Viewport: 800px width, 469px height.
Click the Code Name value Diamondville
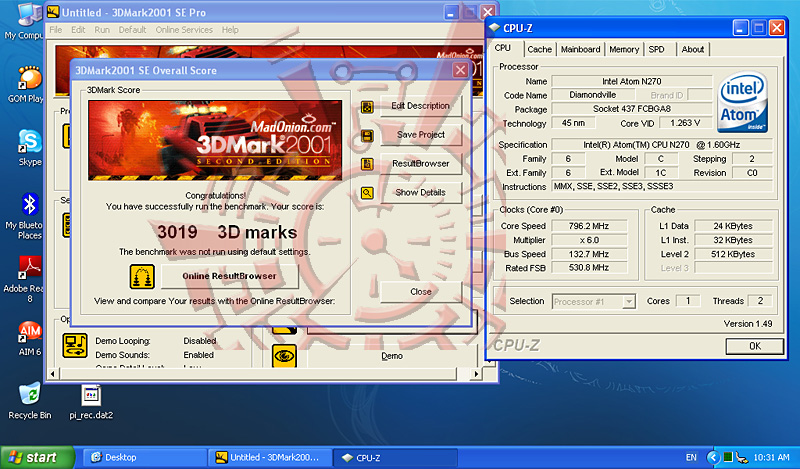593,95
